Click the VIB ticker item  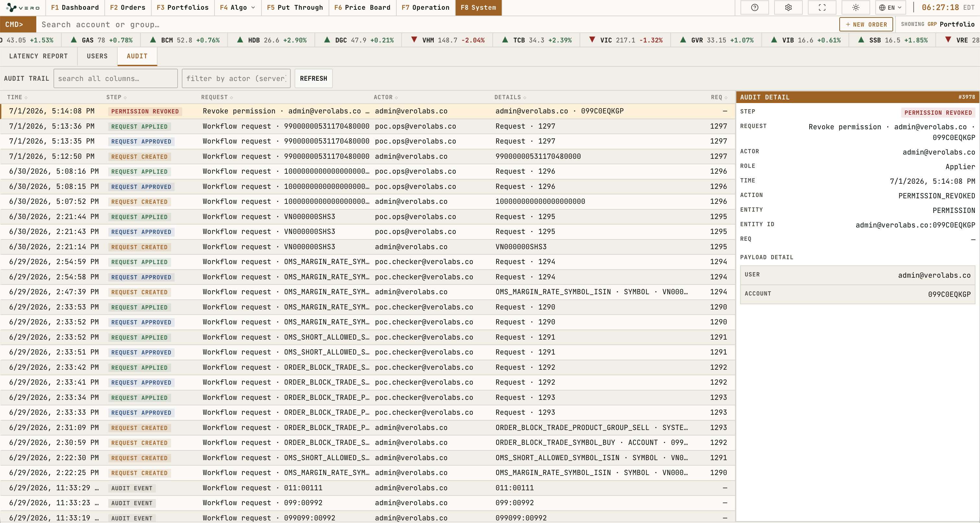pos(805,40)
